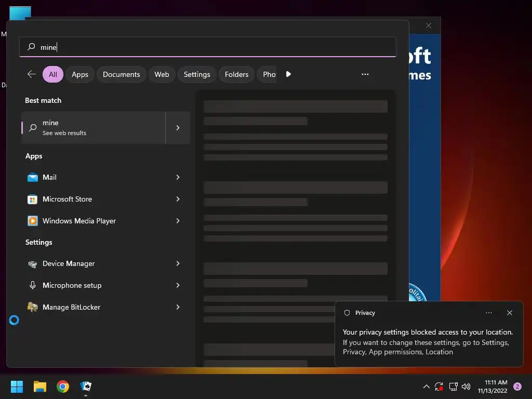This screenshot has width=532, height=399.
Task: Click the Manage BitLocker icon
Action: [x=33, y=307]
